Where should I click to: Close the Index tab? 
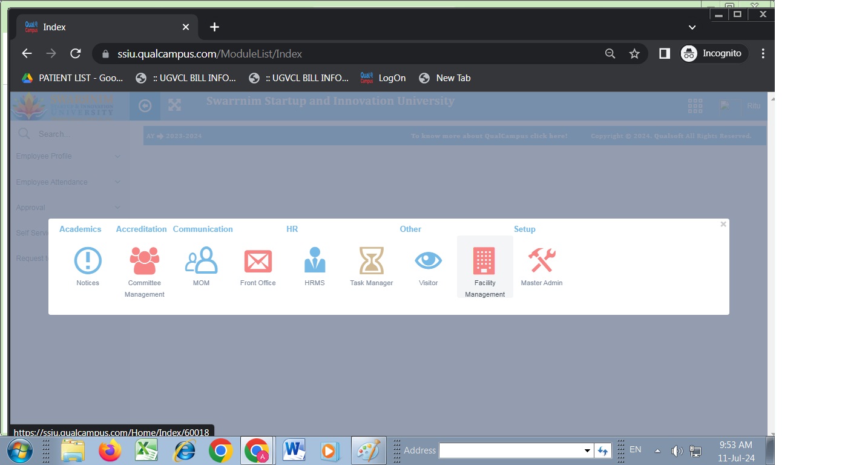(x=186, y=27)
